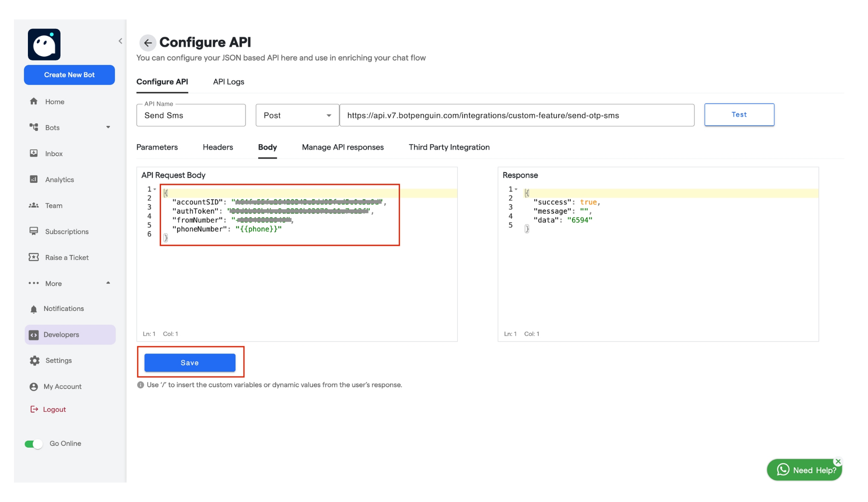This screenshot has height=502, width=868.
Task: Save the API request body
Action: (190, 363)
